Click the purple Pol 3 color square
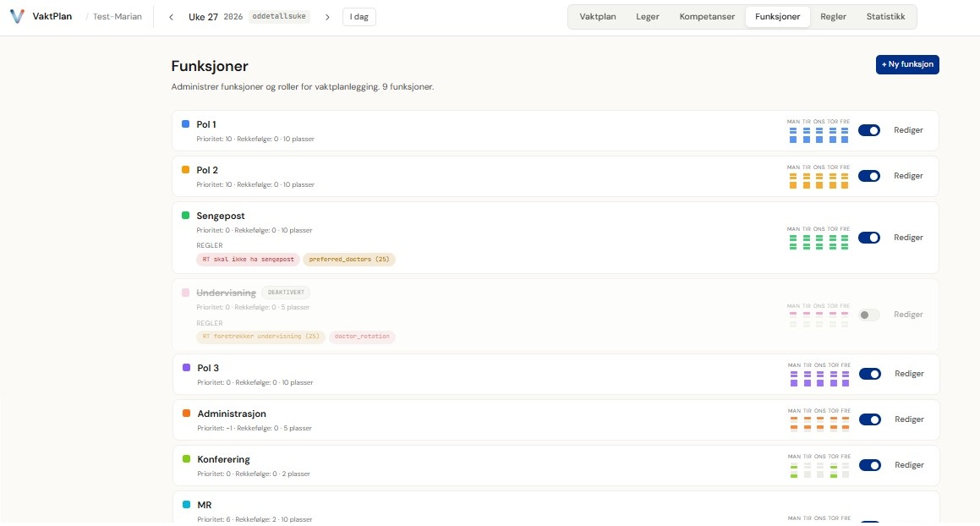This screenshot has height=526, width=980. tap(186, 367)
